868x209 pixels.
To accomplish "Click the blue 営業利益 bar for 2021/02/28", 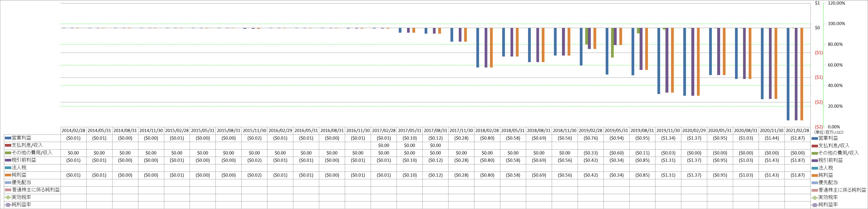I will coord(788,74).
